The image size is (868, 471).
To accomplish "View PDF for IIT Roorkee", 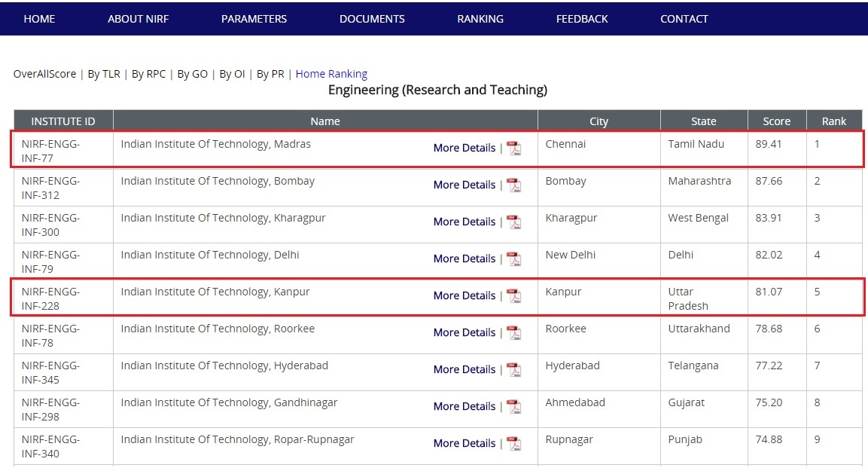I will tap(513, 333).
